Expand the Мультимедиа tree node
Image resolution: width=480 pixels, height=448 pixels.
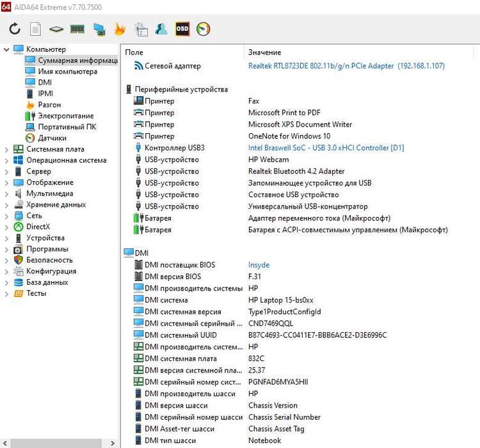pyautogui.click(x=6, y=194)
